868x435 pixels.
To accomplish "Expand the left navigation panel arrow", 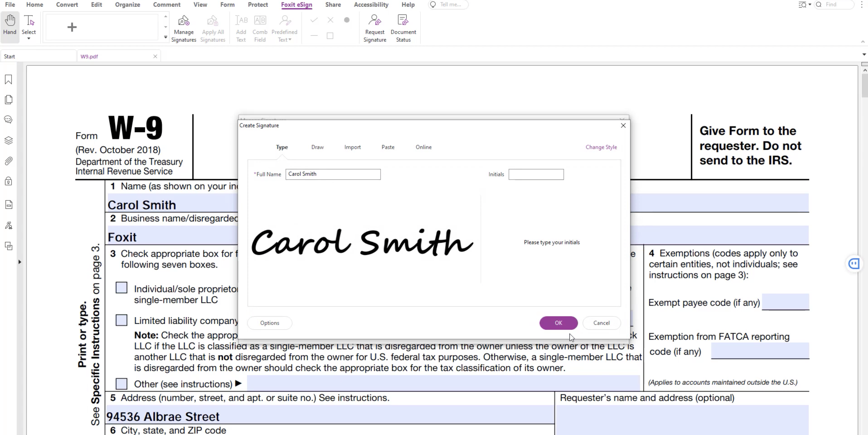I will pyautogui.click(x=19, y=262).
